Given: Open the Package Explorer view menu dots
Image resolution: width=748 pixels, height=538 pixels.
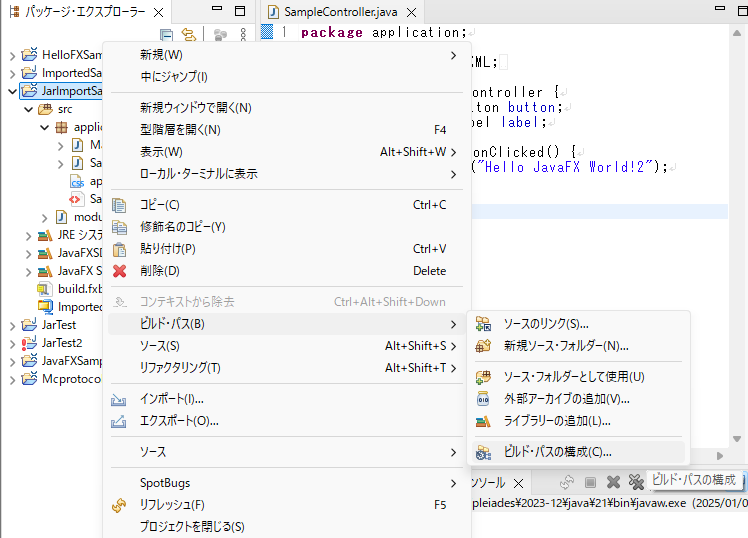Looking at the screenshot, I should 243,34.
